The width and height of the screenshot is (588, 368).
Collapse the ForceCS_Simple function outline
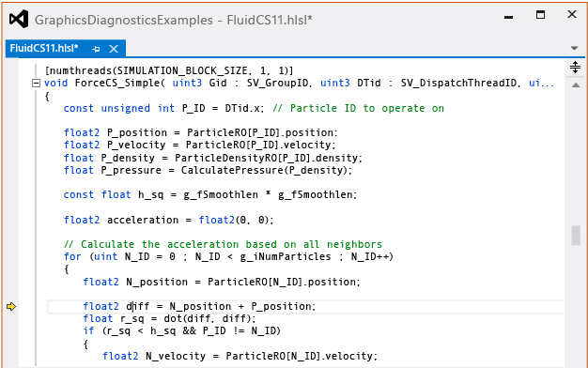36,84
